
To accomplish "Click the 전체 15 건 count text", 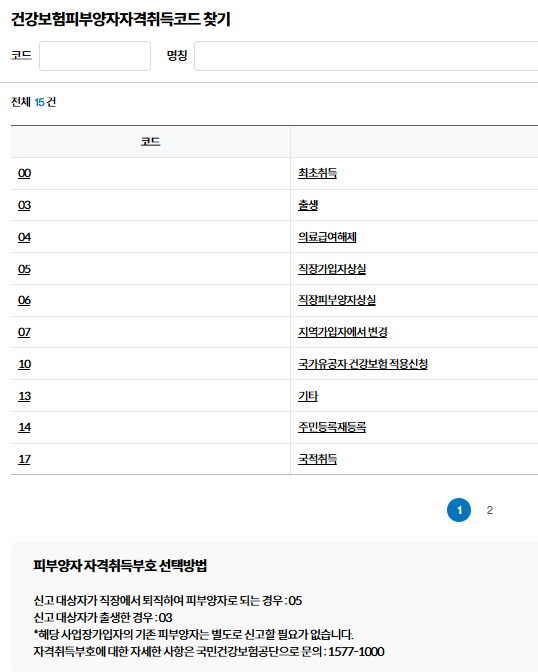I will (33, 102).
